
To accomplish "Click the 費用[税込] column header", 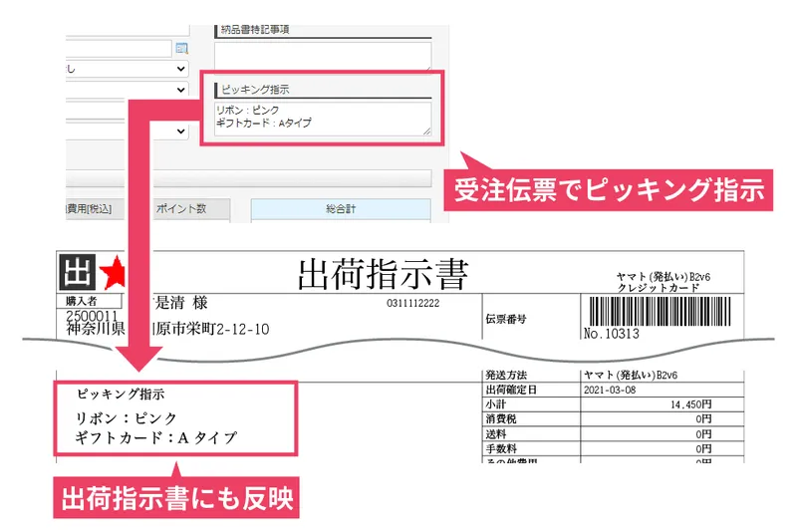I will [x=90, y=209].
